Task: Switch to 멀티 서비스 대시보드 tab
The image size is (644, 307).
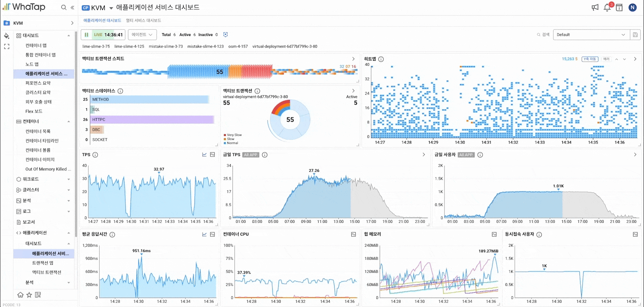Action: (x=143, y=20)
